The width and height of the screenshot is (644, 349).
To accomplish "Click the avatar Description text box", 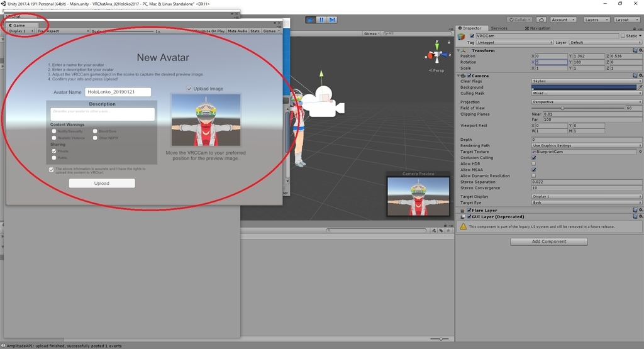I will 103,114.
